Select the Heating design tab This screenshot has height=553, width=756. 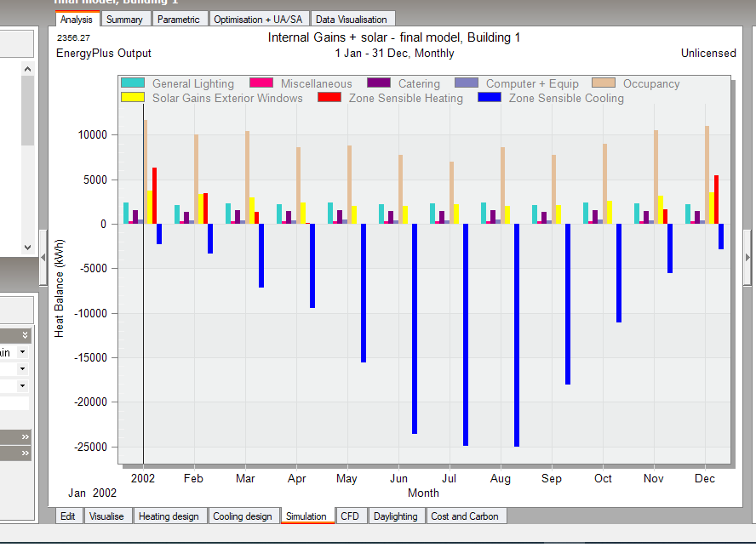169,516
